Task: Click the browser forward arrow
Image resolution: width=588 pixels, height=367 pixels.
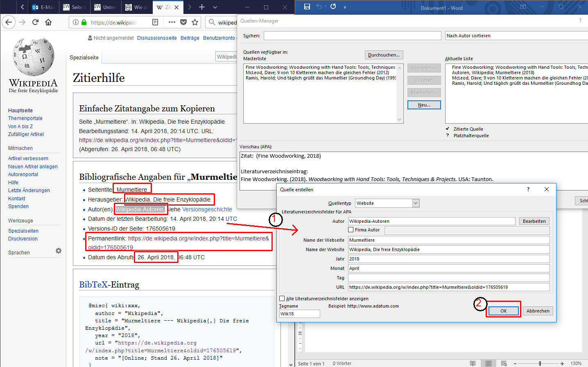Action: 22,22
